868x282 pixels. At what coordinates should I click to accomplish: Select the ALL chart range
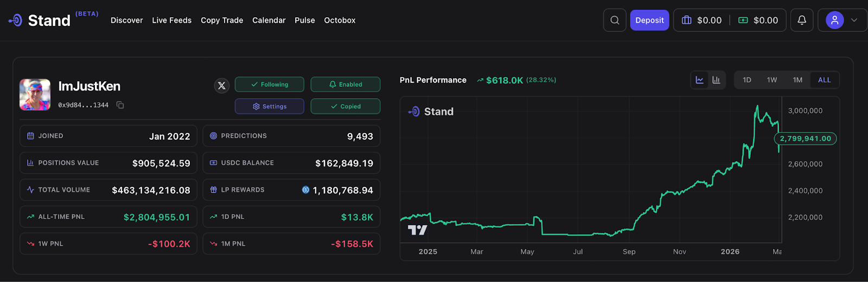pos(825,80)
